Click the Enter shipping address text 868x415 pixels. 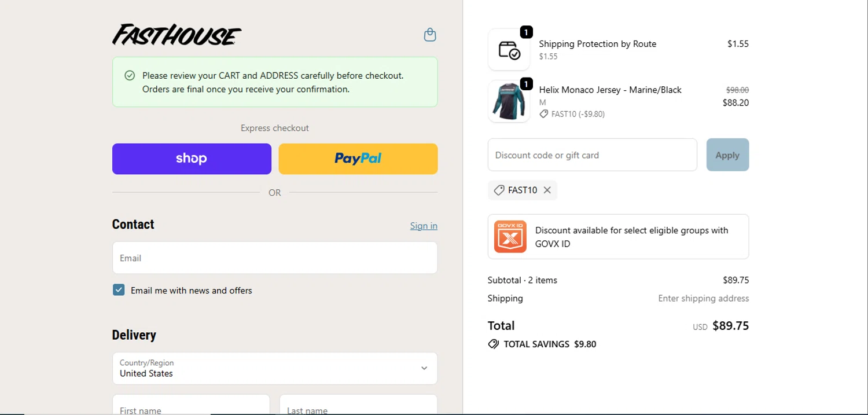[x=703, y=298]
